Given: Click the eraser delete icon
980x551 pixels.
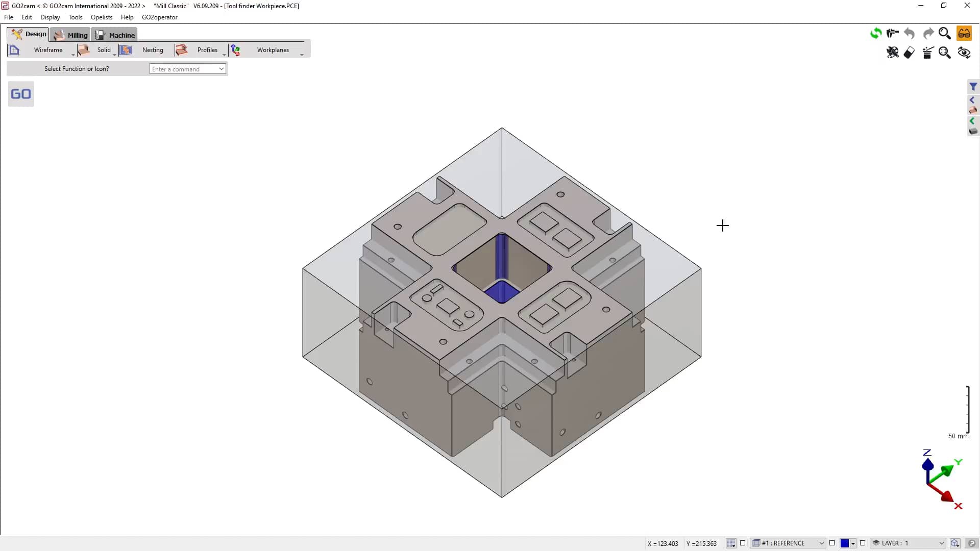Looking at the screenshot, I should [909, 53].
